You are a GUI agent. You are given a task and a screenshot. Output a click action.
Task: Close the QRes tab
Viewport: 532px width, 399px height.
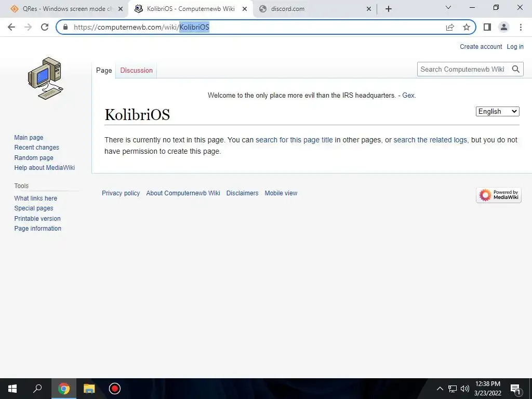[121, 9]
